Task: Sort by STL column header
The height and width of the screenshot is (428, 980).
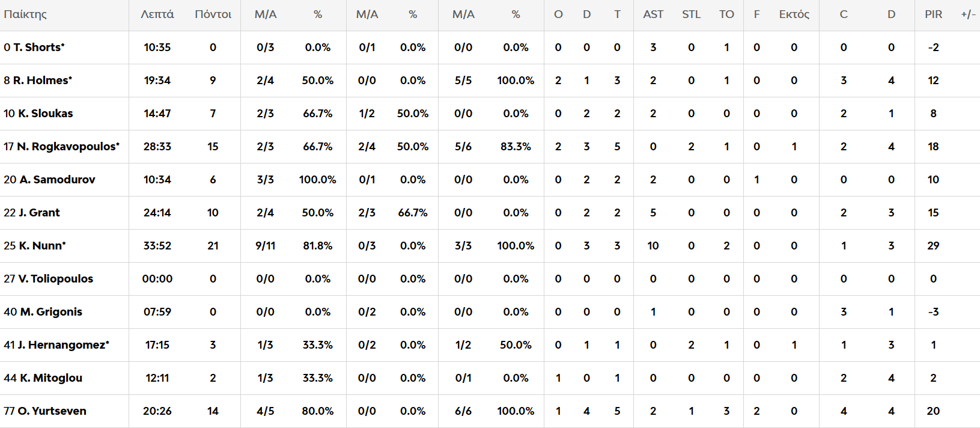Action: (691, 14)
